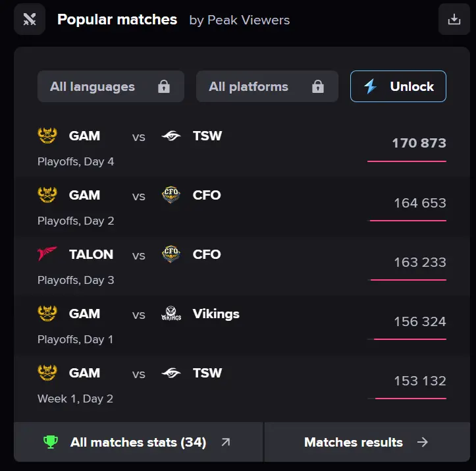476x471 pixels.
Task: Click the GAM logo in Playoffs Day 4
Action: point(47,136)
